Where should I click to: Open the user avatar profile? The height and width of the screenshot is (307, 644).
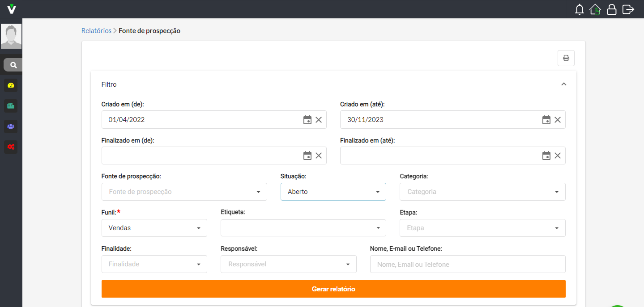11,36
